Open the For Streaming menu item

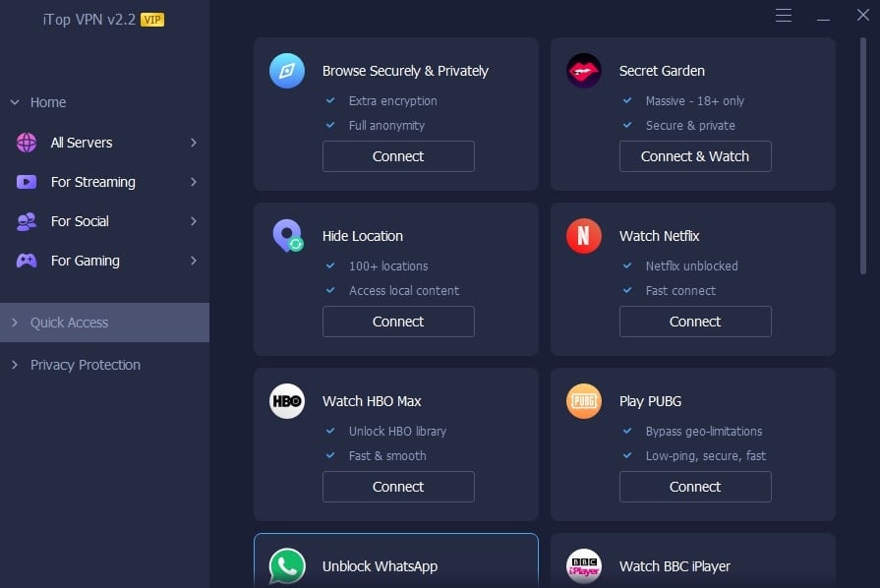pyautogui.click(x=105, y=182)
